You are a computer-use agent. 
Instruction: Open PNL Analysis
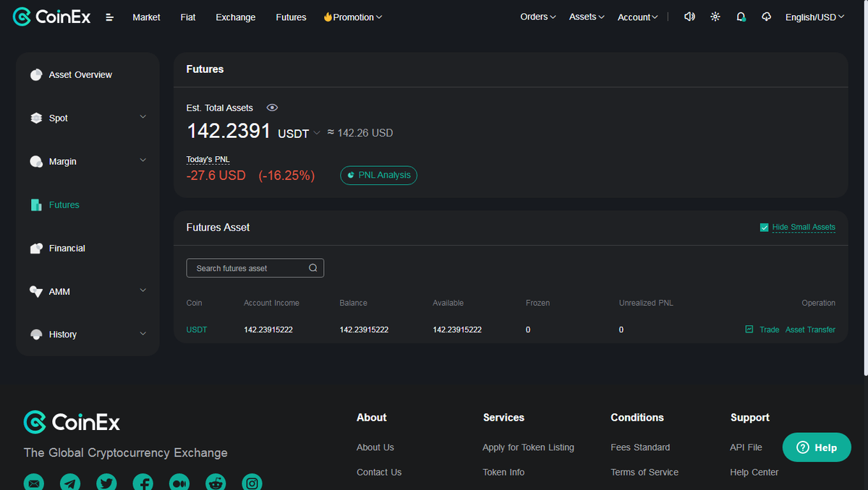(x=378, y=175)
